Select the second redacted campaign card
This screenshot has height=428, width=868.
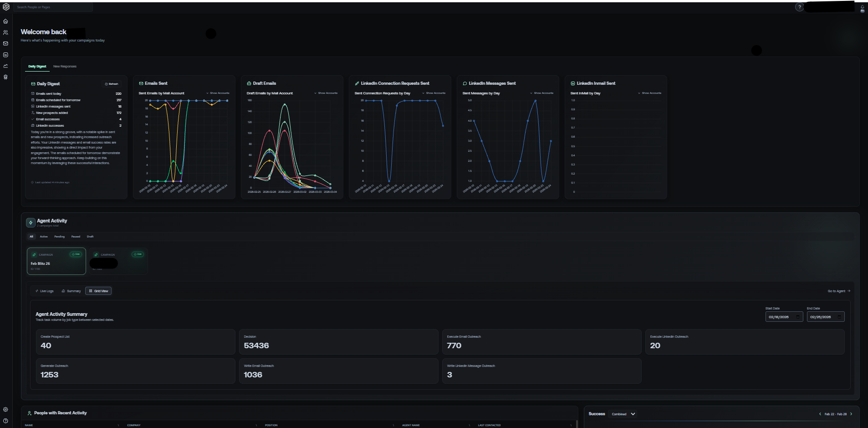(x=118, y=261)
